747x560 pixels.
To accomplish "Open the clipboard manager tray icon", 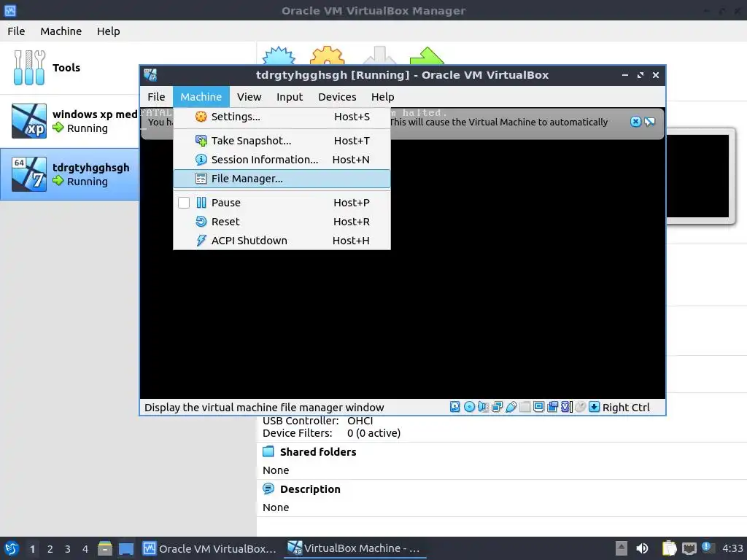I will pyautogui.click(x=669, y=548).
